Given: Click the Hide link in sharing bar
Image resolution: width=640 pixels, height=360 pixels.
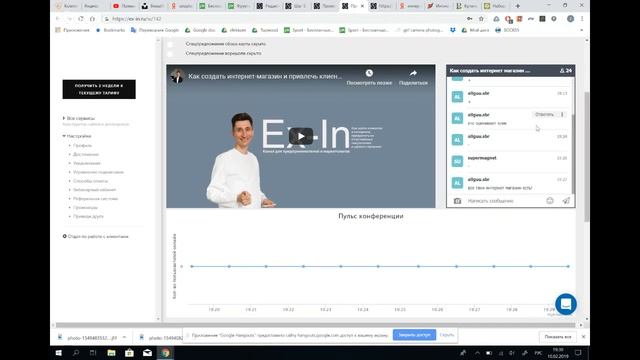Looking at the screenshot, I should 447,335.
